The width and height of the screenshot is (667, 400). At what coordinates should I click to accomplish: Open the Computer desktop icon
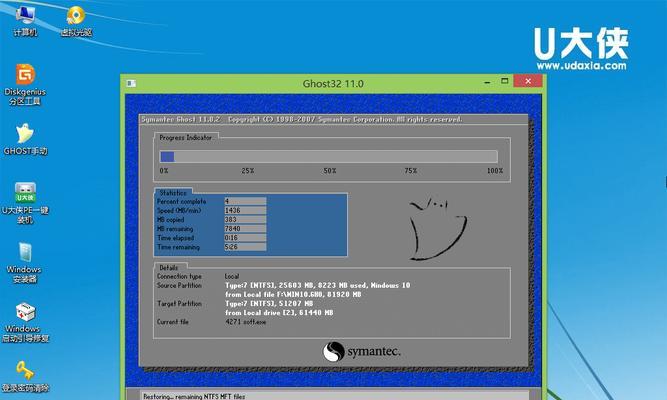pos(25,20)
